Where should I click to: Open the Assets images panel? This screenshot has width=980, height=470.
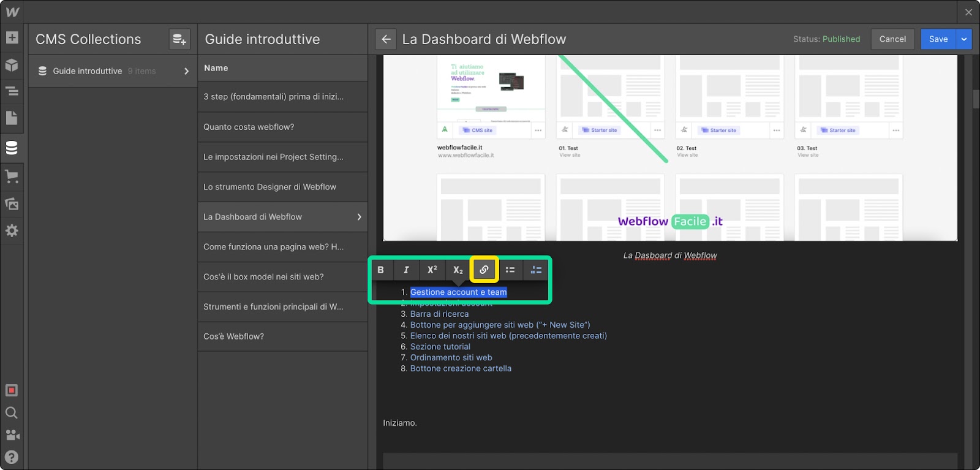coord(12,204)
